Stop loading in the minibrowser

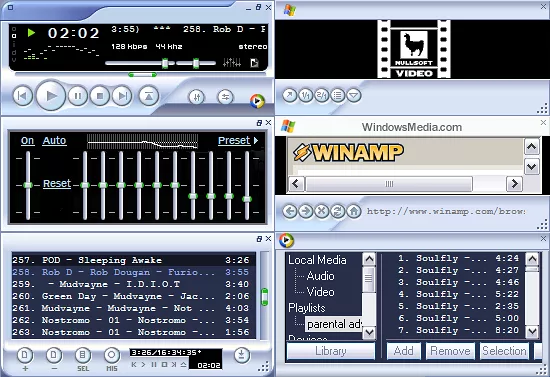(x=322, y=211)
